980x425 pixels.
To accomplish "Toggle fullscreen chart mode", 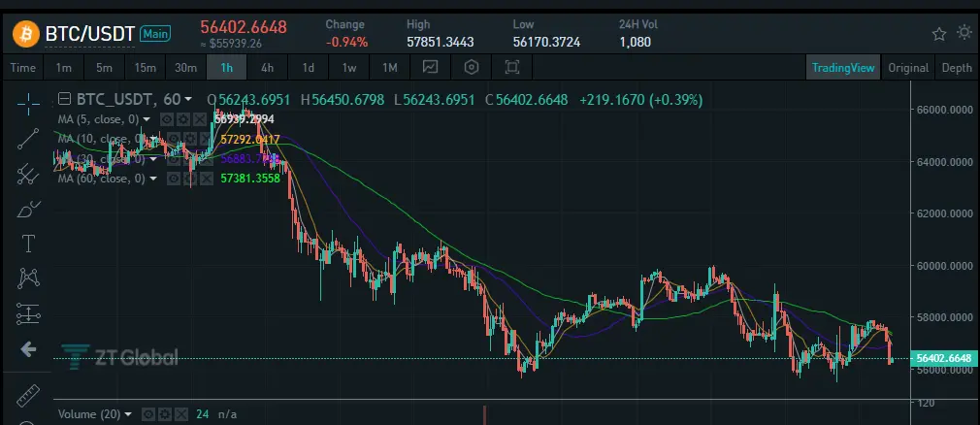I will click(x=512, y=68).
